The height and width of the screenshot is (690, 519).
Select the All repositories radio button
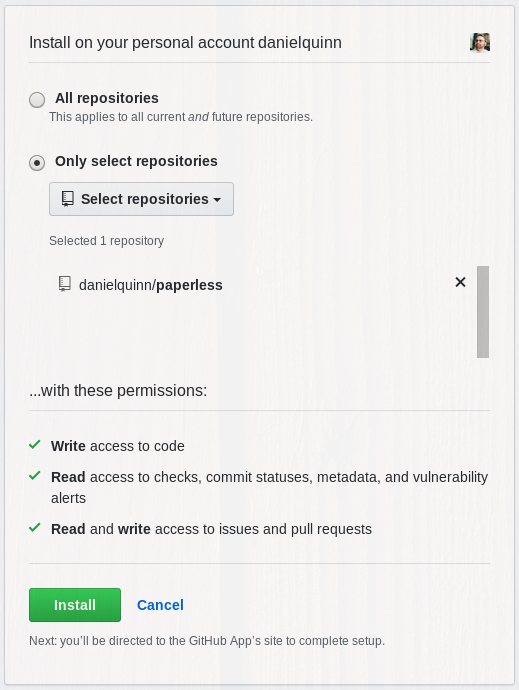click(37, 99)
